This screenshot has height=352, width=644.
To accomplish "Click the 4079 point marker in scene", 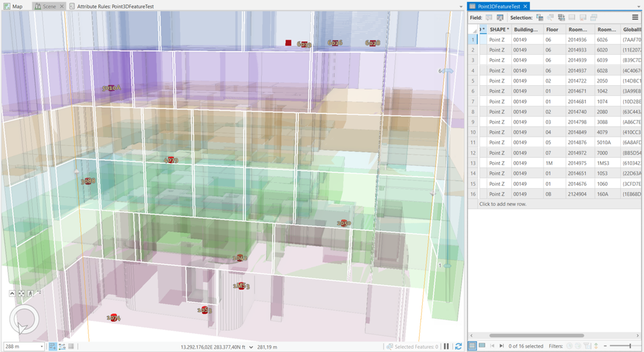I will point(171,160).
